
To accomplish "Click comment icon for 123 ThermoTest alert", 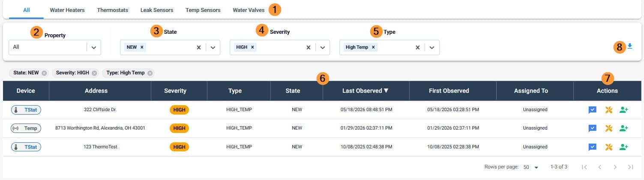I will (593, 147).
